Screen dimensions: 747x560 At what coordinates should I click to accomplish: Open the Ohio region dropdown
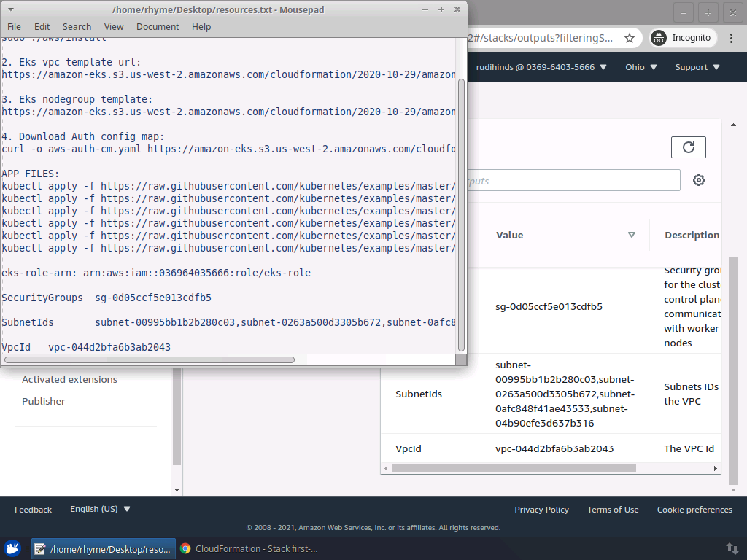coord(640,67)
